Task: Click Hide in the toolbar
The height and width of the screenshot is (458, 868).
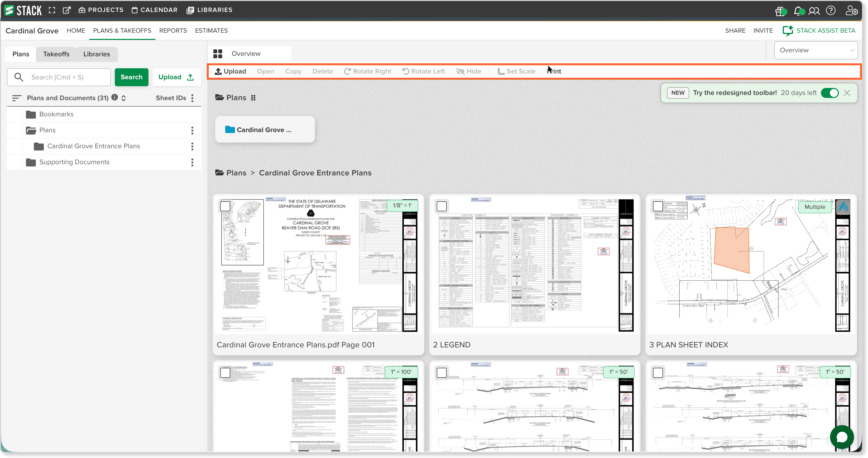Action: click(x=469, y=72)
